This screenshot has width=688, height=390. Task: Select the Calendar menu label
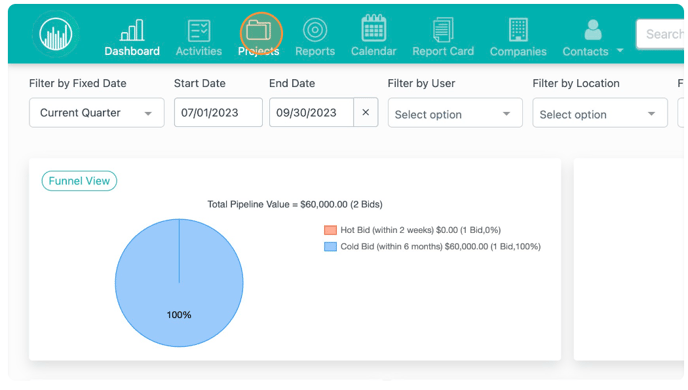[373, 51]
